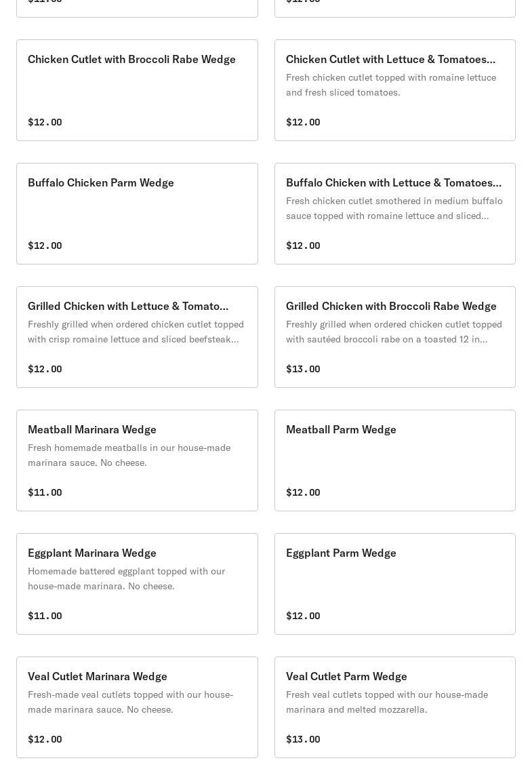Screen dimensions: 532x767
Task: Click the $12.00 price on Eggplant Parm Wedge
Action: (303, 616)
